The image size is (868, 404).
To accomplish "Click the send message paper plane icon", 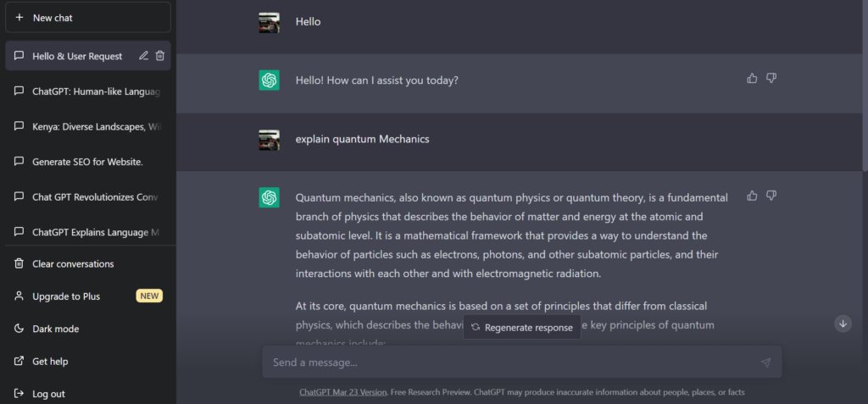I will [765, 362].
